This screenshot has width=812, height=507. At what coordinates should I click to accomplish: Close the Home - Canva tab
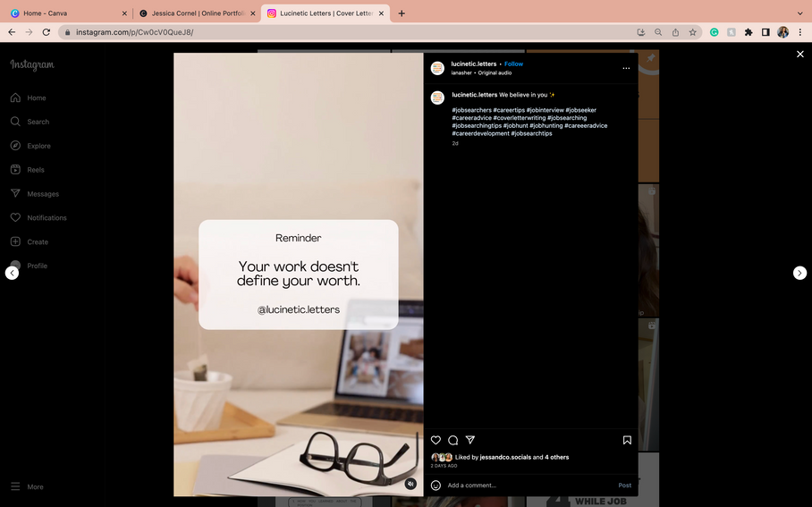coord(124,13)
